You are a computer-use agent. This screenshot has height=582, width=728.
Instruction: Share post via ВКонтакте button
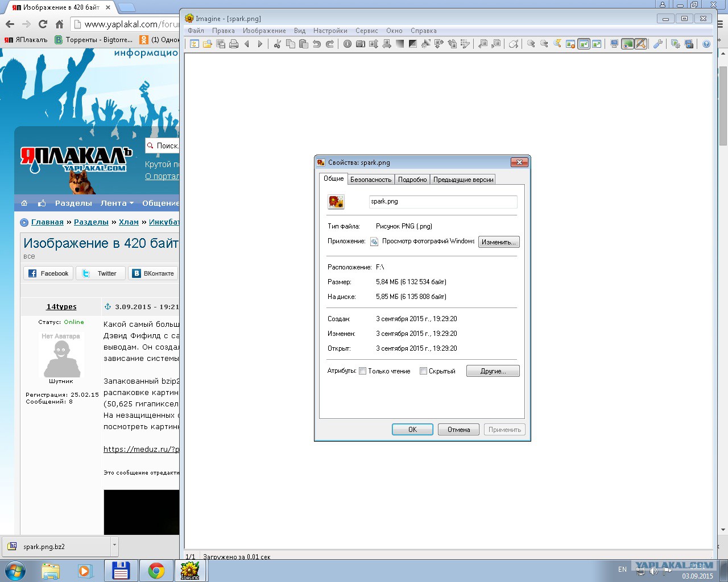tap(154, 273)
